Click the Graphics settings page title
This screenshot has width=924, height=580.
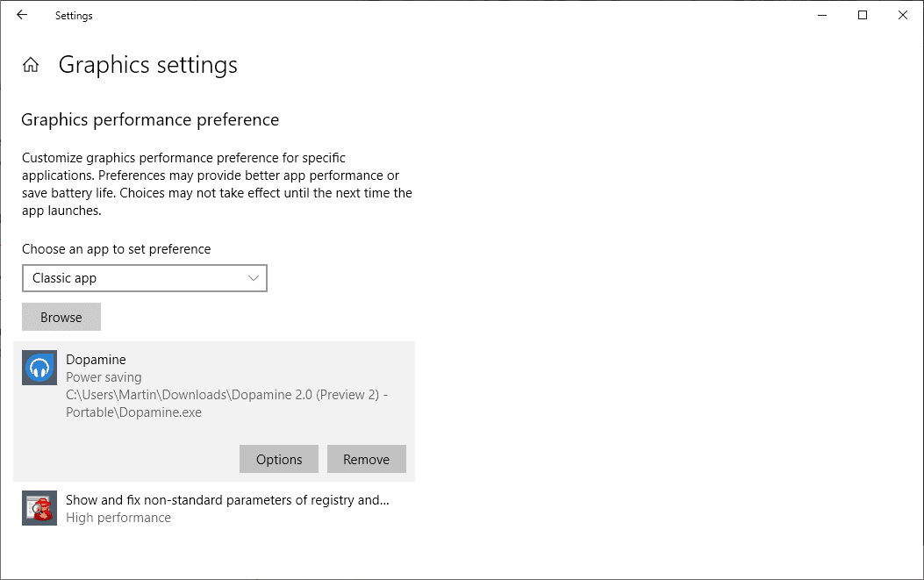(x=148, y=65)
